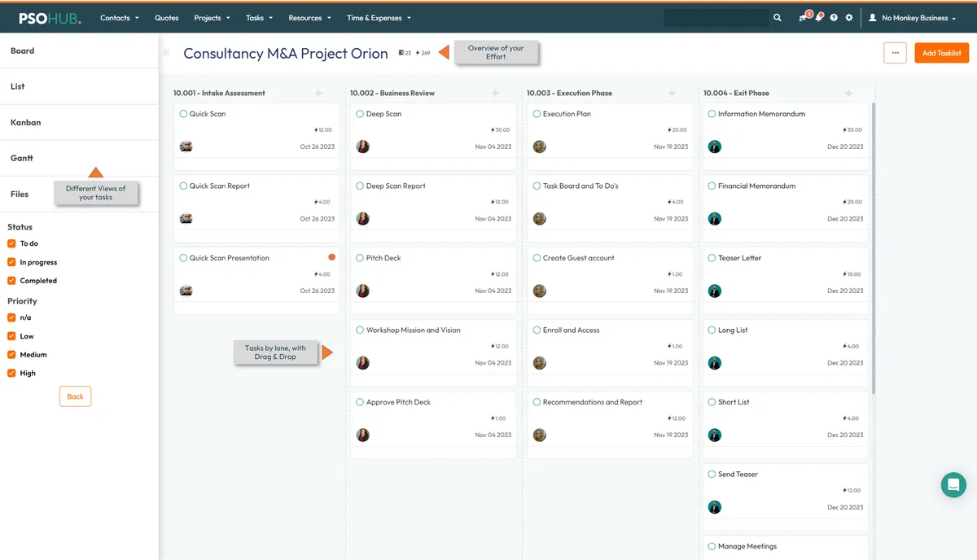Uncheck the In progress status filter

pyautogui.click(x=11, y=262)
